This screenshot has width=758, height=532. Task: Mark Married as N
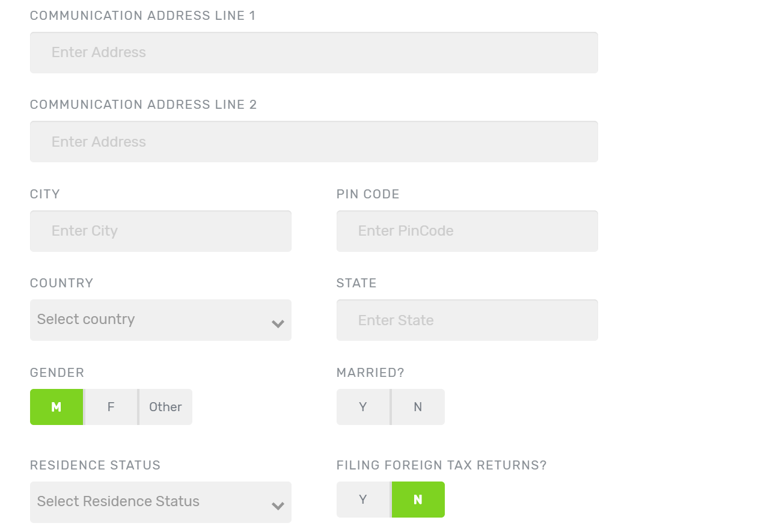pos(418,407)
